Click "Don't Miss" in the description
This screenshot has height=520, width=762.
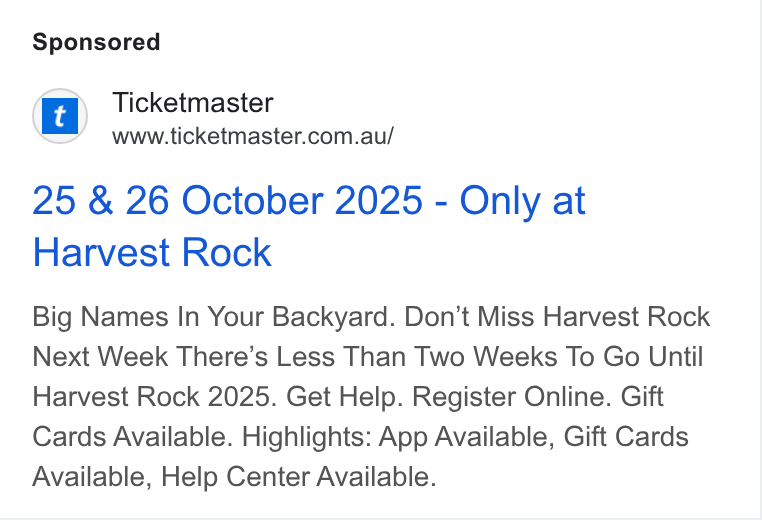point(470,317)
